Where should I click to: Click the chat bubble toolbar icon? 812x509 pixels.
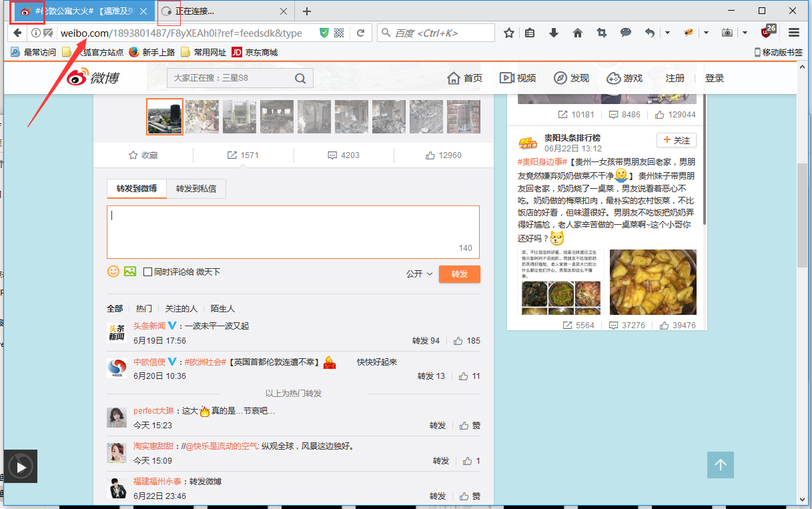[626, 33]
